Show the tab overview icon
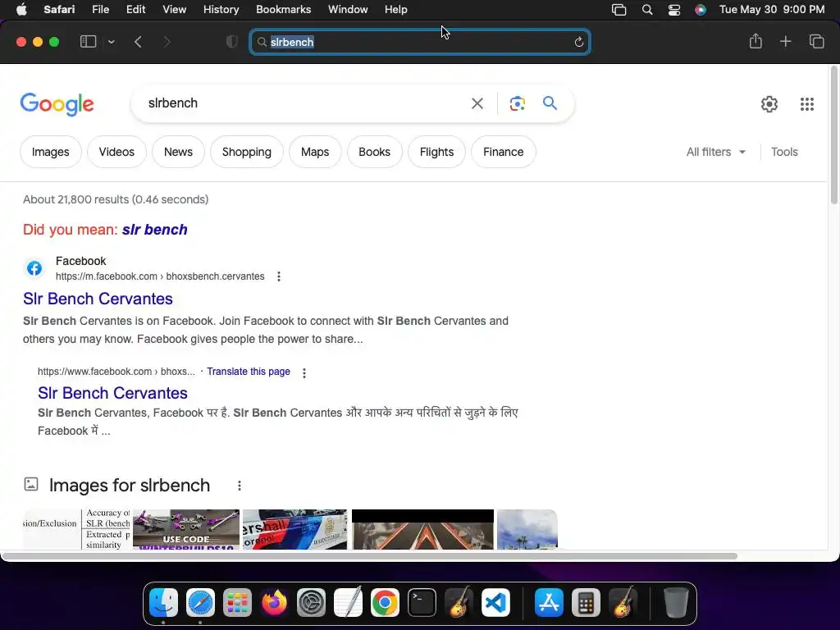 click(x=816, y=41)
